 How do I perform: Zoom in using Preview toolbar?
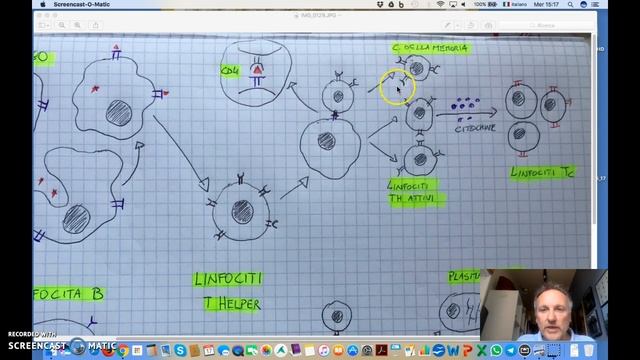tap(77, 25)
